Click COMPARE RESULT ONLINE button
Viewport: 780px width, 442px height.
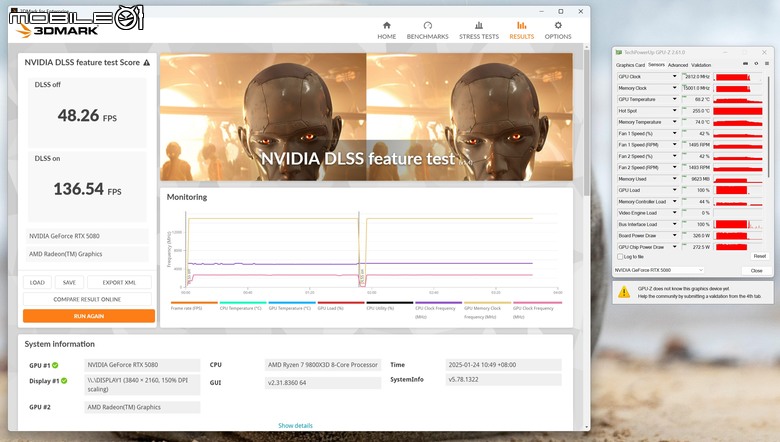pos(87,299)
